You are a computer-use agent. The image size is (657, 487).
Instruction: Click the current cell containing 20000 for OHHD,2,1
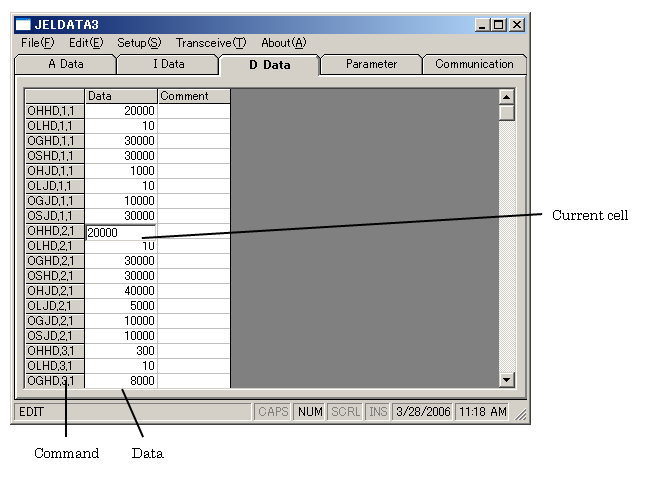point(121,232)
